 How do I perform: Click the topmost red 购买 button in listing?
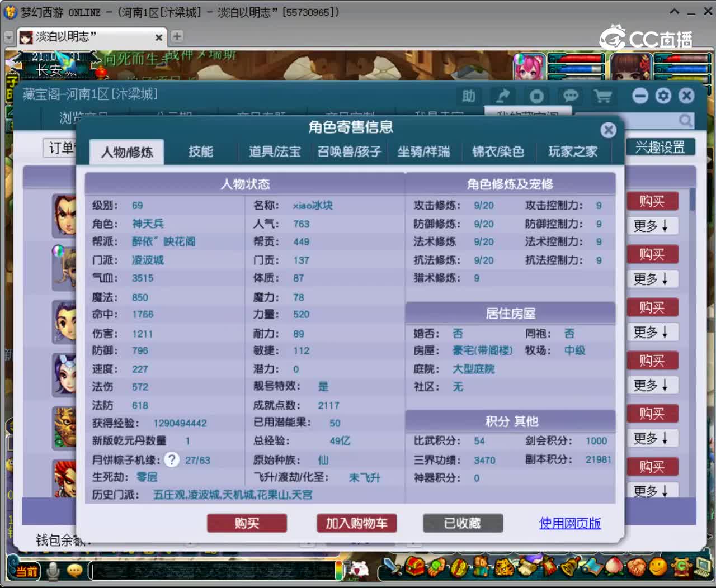(652, 201)
